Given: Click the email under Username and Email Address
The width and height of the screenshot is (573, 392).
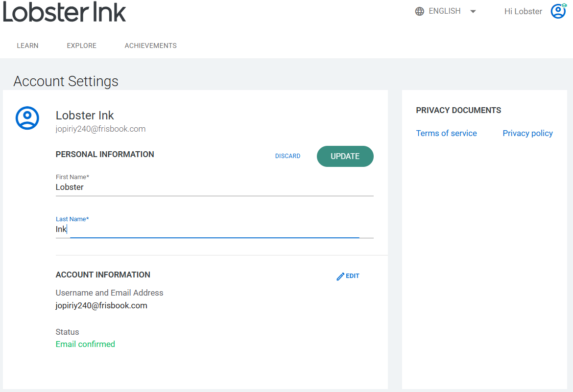Looking at the screenshot, I should tap(101, 305).
